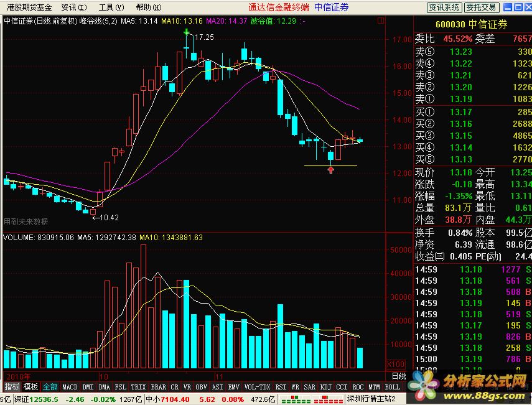Switch to the EMV indicator
The image size is (532, 405).
(x=234, y=387)
